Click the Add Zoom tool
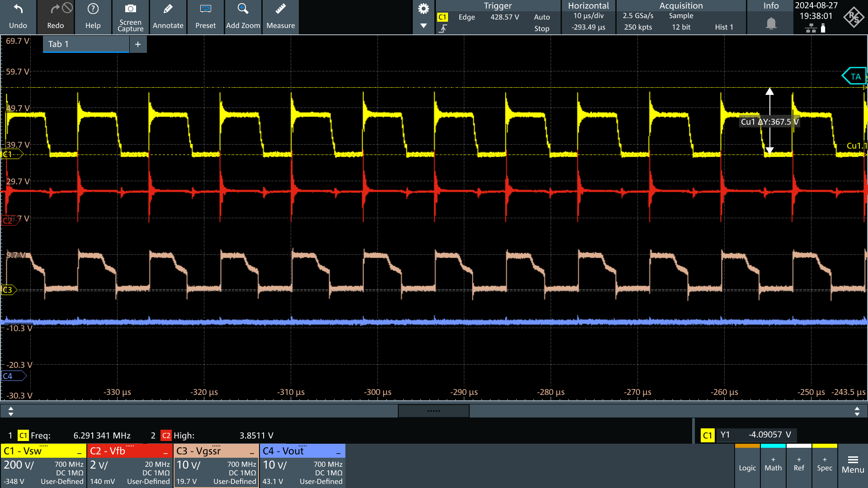The image size is (868, 488). (x=241, y=16)
